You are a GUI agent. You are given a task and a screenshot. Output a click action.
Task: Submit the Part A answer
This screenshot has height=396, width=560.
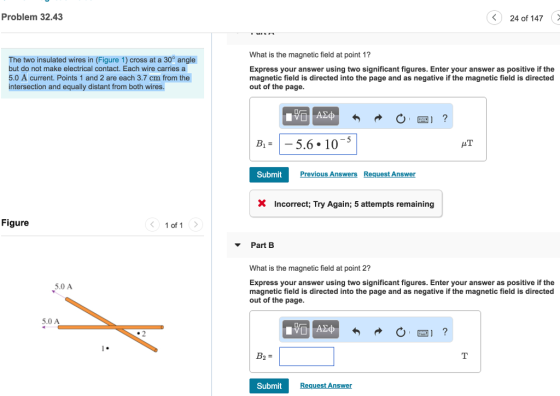[269, 175]
